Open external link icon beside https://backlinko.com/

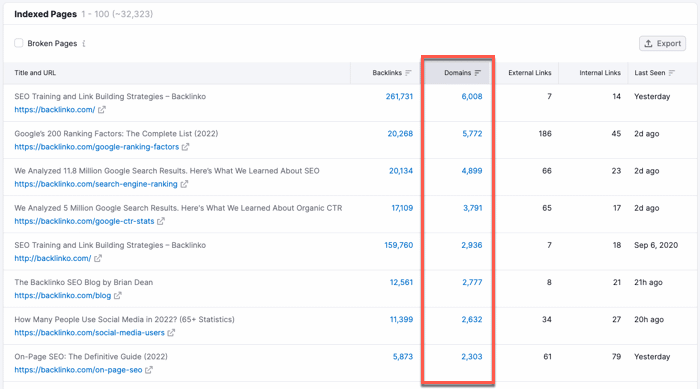pos(102,109)
